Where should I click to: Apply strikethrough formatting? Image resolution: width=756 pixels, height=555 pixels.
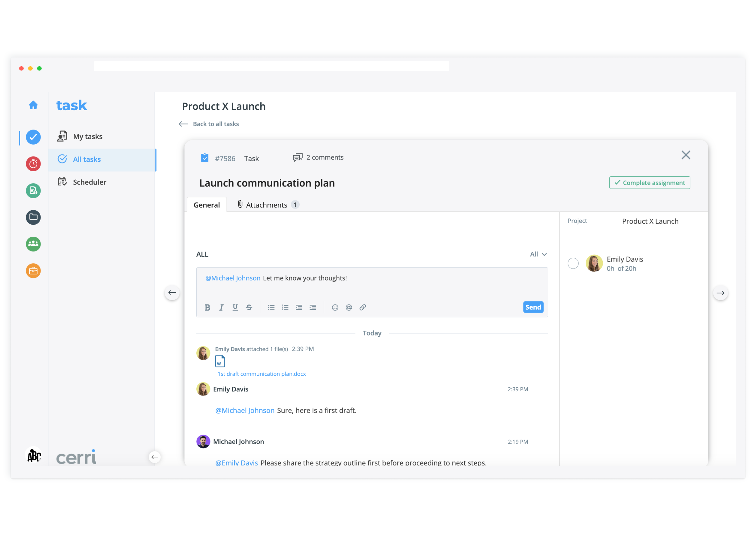[x=249, y=307]
